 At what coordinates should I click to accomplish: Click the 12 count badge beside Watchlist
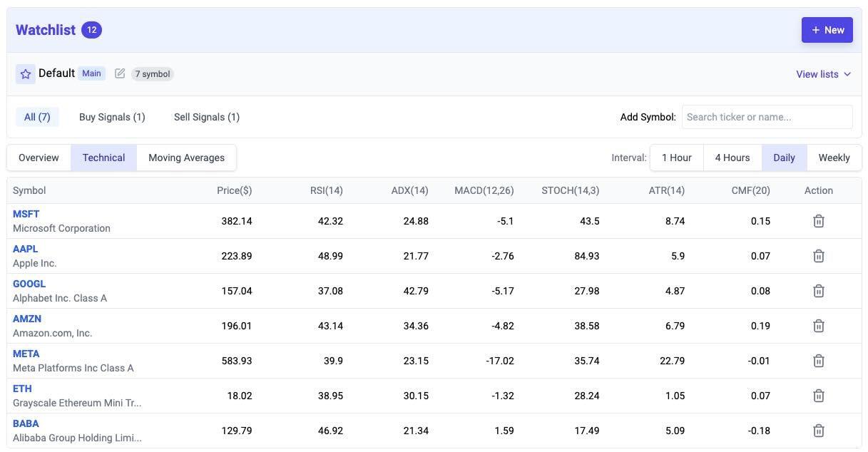tap(91, 30)
